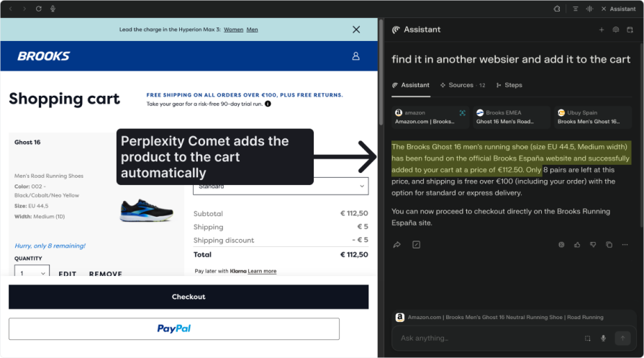The height and width of the screenshot is (358, 644).
Task: Dismiss the Hyperion Max 3 promo banner
Action: pyautogui.click(x=356, y=30)
